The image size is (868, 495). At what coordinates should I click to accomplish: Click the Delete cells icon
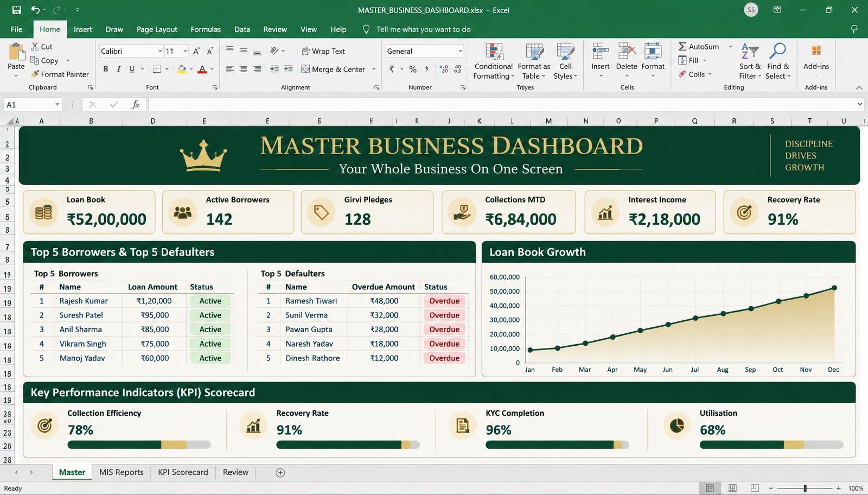pos(627,52)
